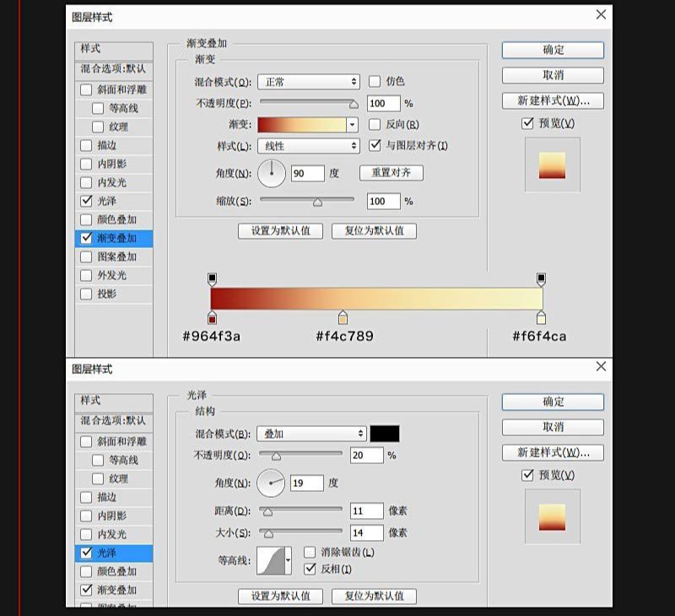The image size is (675, 616).
Task: Close the lower 图层样式 dialog
Action: 601,366
